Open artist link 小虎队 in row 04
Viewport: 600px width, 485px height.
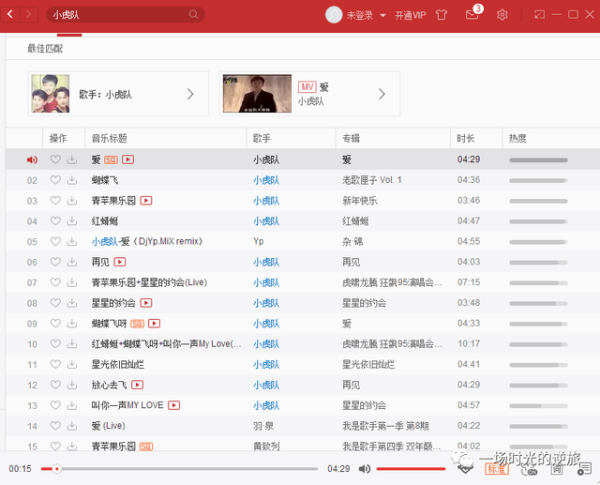(265, 221)
